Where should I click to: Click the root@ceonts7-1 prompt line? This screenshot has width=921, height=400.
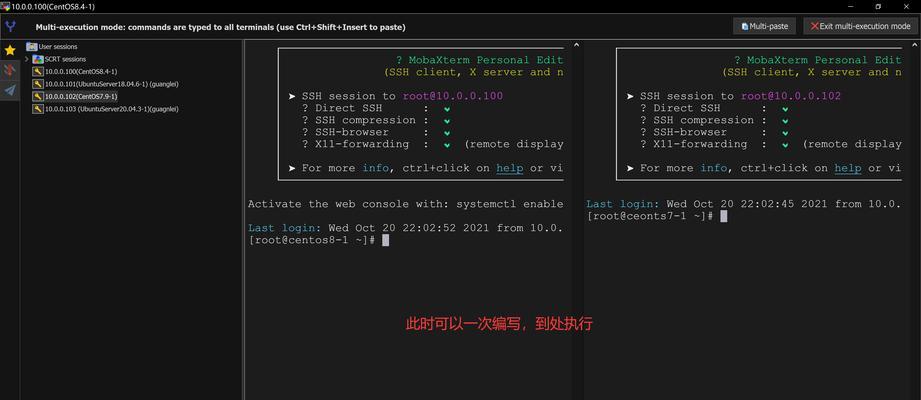(657, 216)
